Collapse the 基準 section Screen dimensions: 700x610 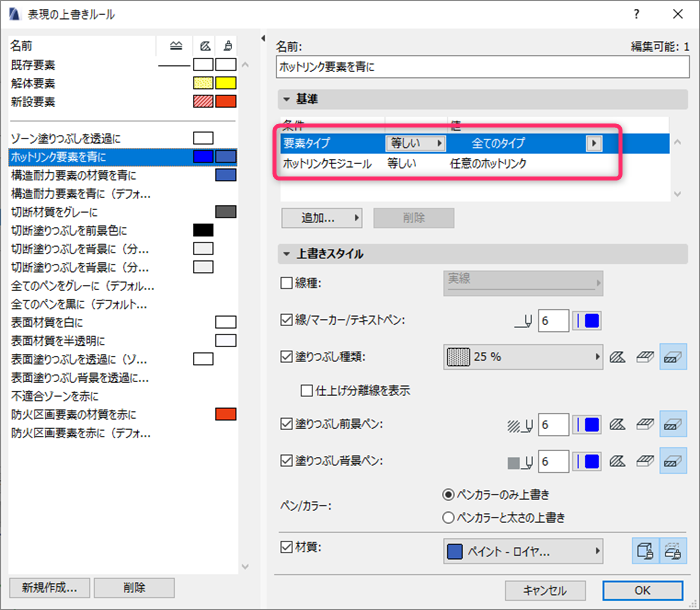[287, 99]
